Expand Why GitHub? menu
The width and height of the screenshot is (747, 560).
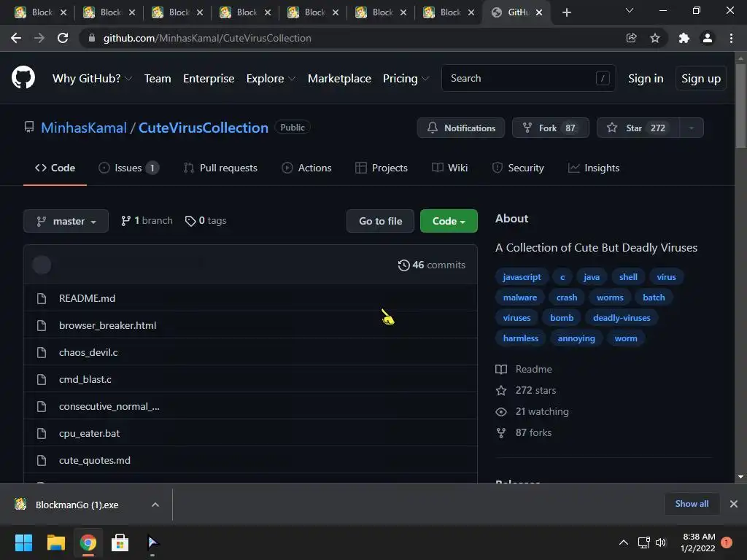92,79
